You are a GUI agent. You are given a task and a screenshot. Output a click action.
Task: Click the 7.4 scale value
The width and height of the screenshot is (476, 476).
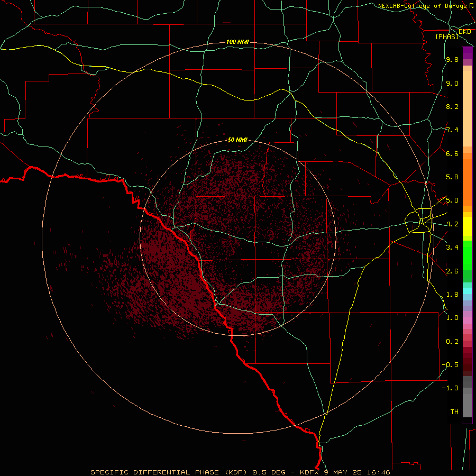pos(452,130)
